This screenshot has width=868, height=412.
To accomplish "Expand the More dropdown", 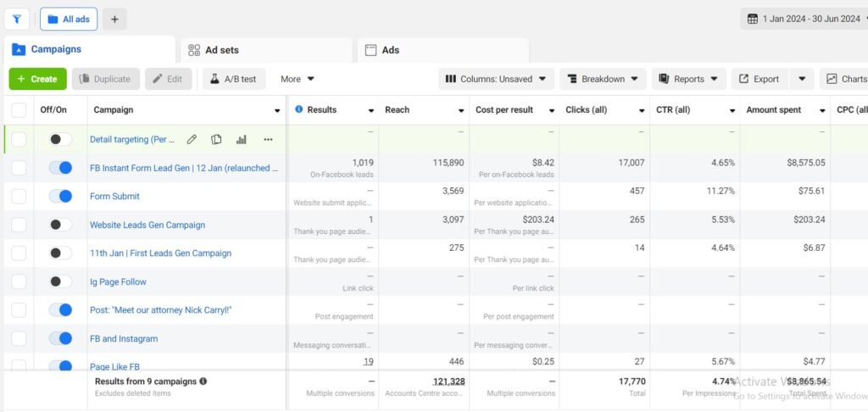I will [x=298, y=79].
